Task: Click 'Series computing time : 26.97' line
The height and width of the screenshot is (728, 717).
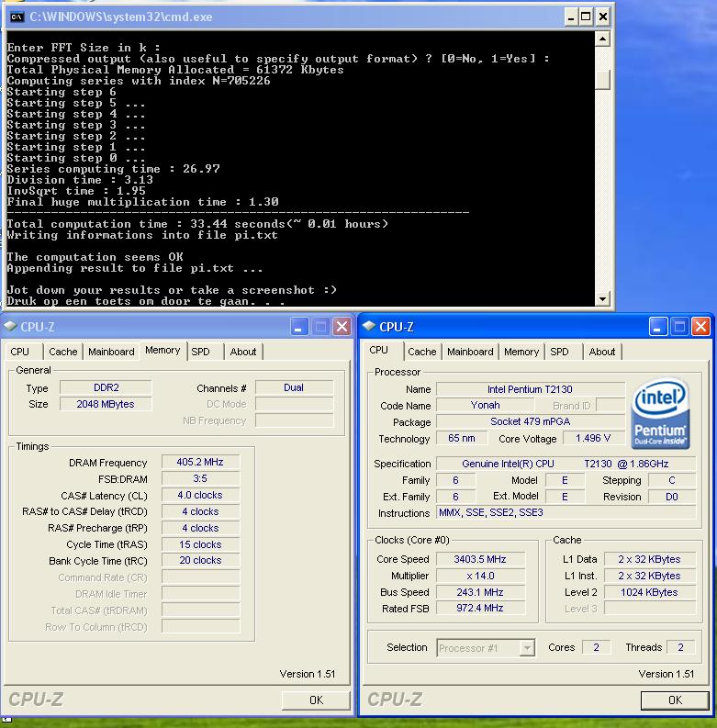Action: (113, 169)
